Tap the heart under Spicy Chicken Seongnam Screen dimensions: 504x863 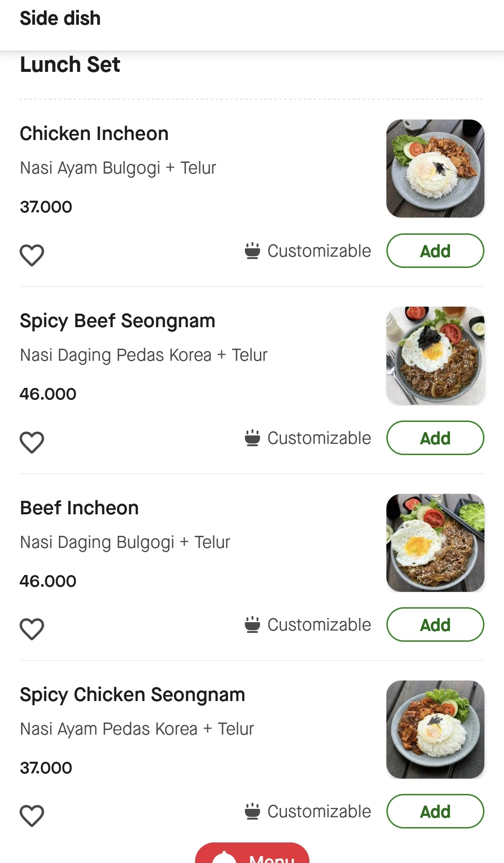click(32, 815)
